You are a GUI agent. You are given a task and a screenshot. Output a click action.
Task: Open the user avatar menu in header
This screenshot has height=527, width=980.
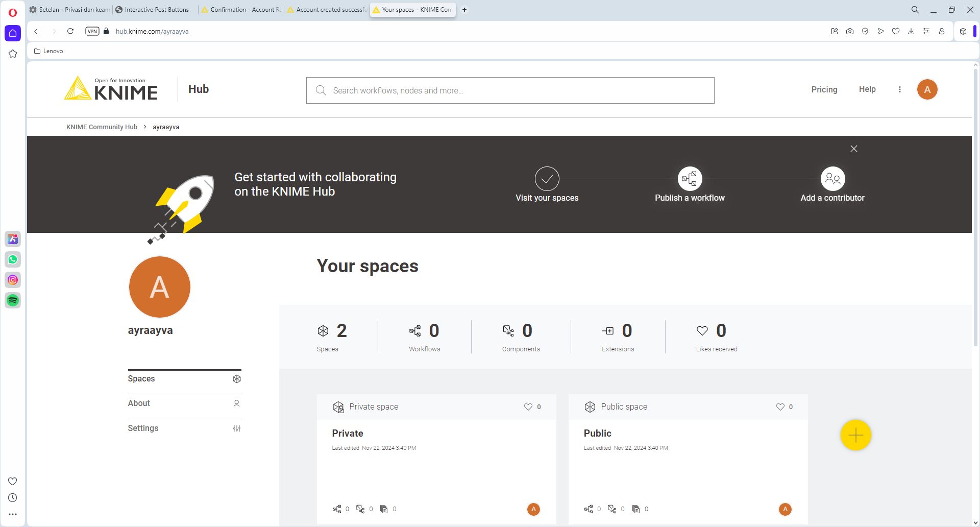tap(927, 89)
